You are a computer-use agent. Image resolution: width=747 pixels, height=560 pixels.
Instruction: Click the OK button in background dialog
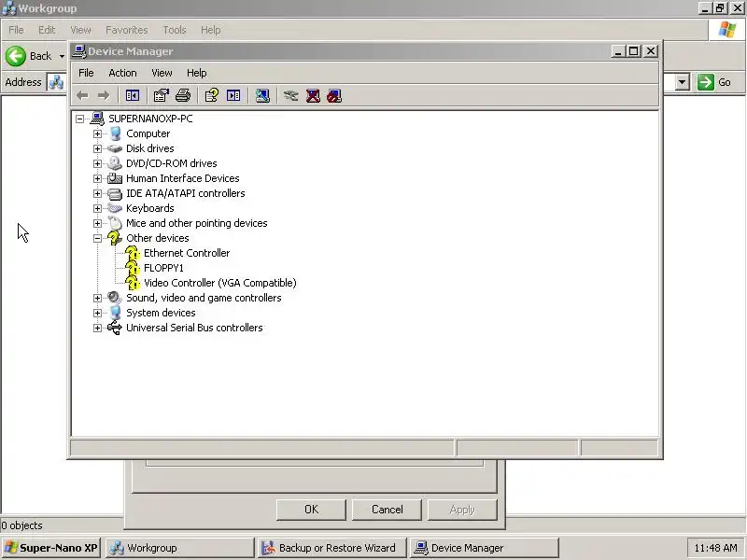coord(311,510)
